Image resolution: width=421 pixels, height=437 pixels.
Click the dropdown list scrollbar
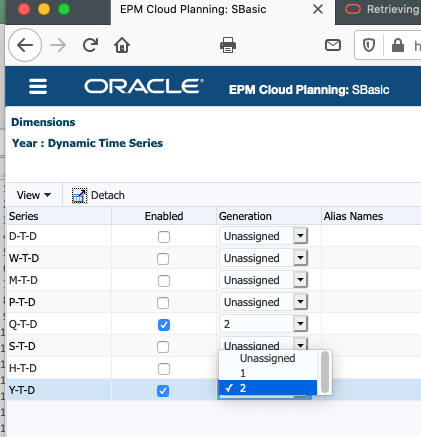click(325, 372)
